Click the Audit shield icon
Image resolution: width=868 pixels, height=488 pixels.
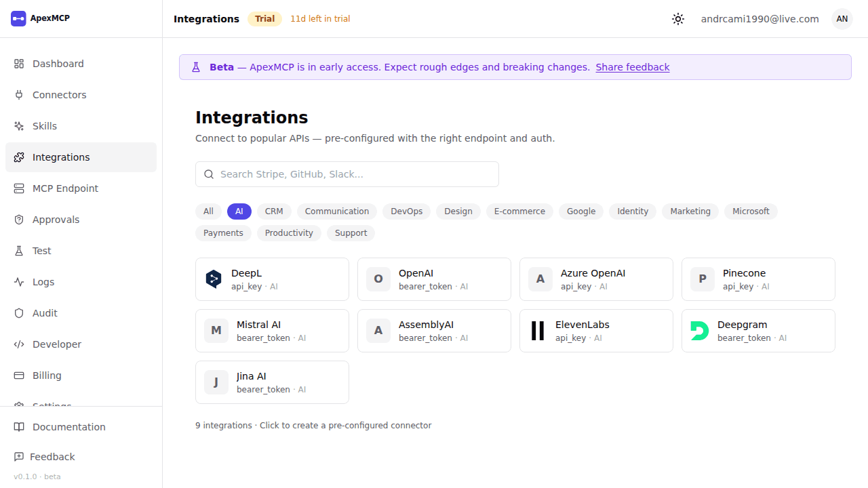coord(19,313)
